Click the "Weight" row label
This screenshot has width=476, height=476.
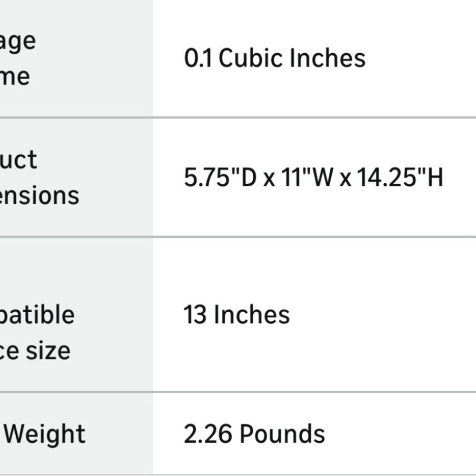point(45,434)
